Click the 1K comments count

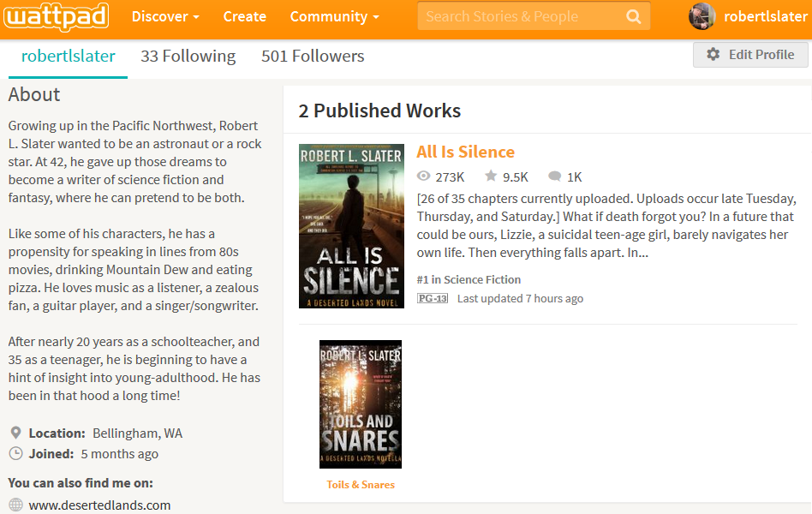575,177
